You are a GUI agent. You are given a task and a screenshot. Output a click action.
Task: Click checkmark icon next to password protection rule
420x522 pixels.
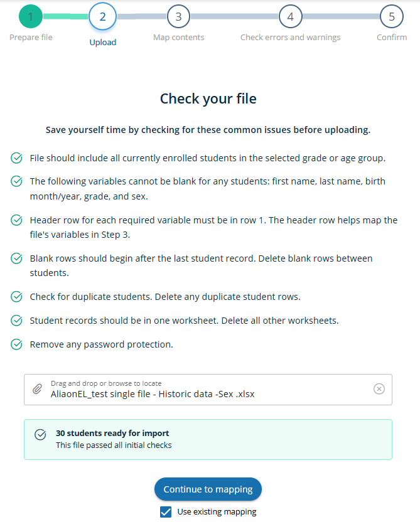click(17, 344)
